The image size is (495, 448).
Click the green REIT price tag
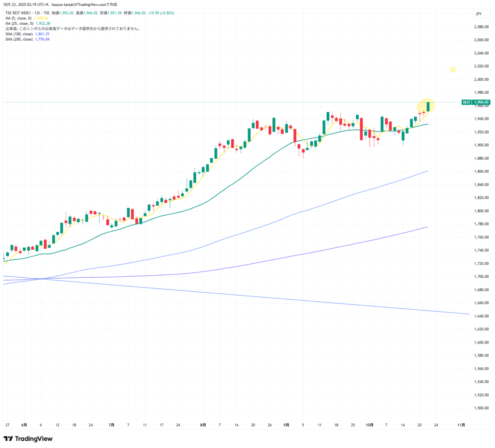coord(466,103)
